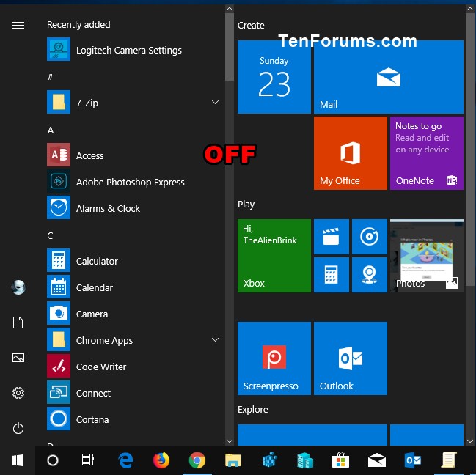Click the 7-Zip folder icon
Image resolution: width=476 pixels, height=475 pixels.
coord(59,102)
